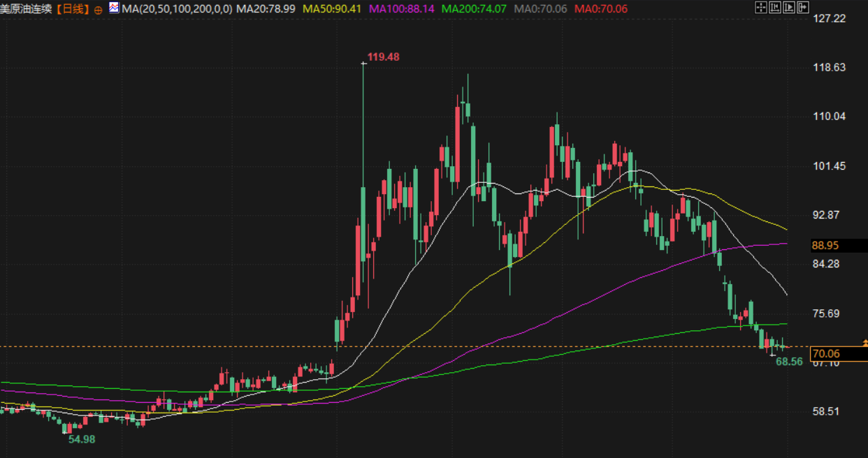Image resolution: width=868 pixels, height=458 pixels.
Task: Toggle the yellow MA50:90.41 line label
Action: click(332, 9)
